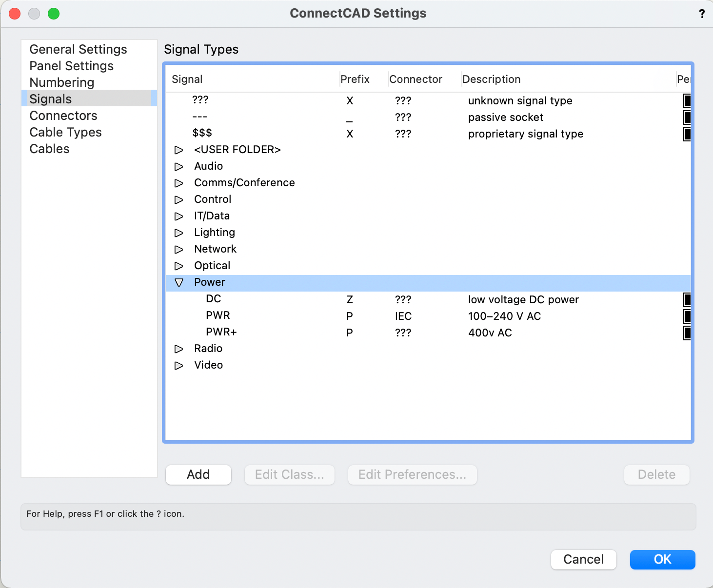This screenshot has width=713, height=588.
Task: Click the Help question mark icon
Action: (x=702, y=14)
